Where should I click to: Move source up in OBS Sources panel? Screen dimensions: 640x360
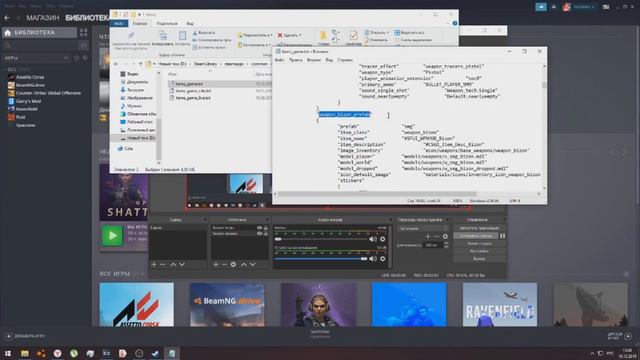[x=244, y=264]
